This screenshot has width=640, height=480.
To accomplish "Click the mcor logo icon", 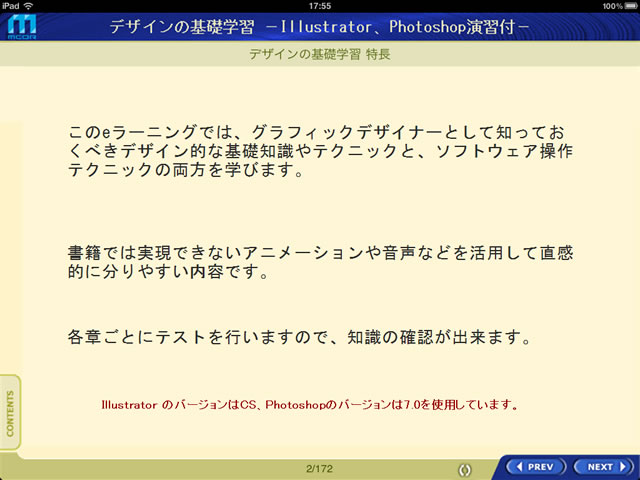I will [x=22, y=27].
